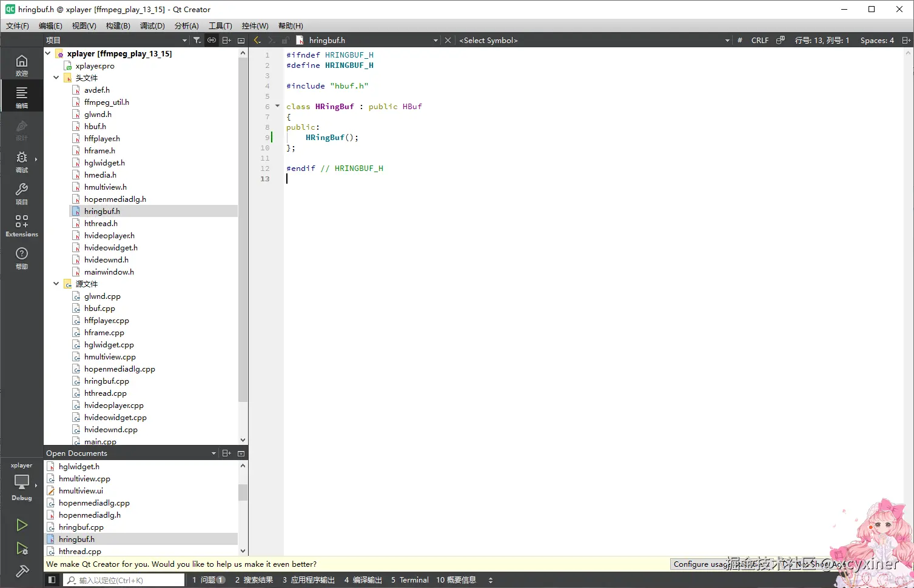The image size is (914, 588).
Task: Change the CRLF line ending setting
Action: pyautogui.click(x=759, y=40)
